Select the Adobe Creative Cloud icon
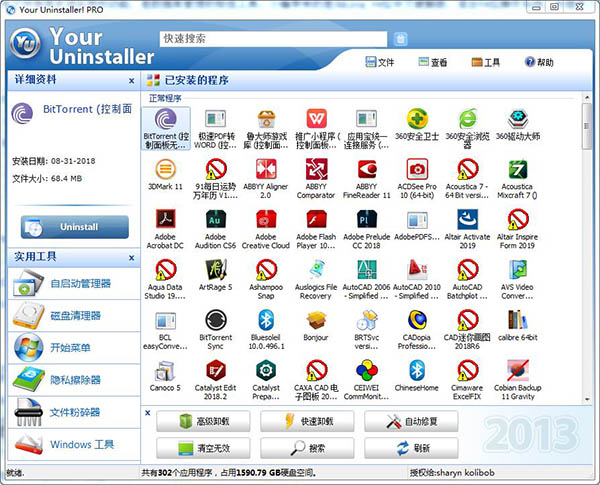This screenshot has width=600, height=485. 266,219
